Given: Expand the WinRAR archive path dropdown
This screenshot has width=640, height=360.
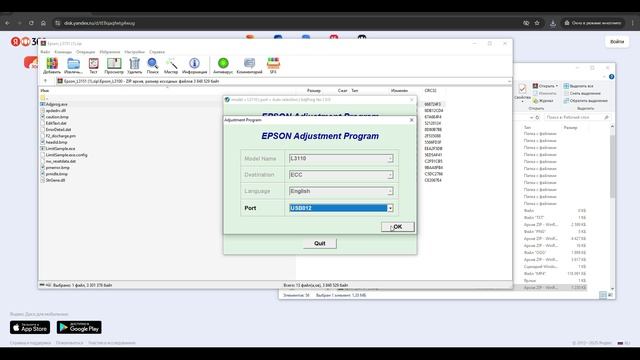Looking at the screenshot, I should coord(509,81).
